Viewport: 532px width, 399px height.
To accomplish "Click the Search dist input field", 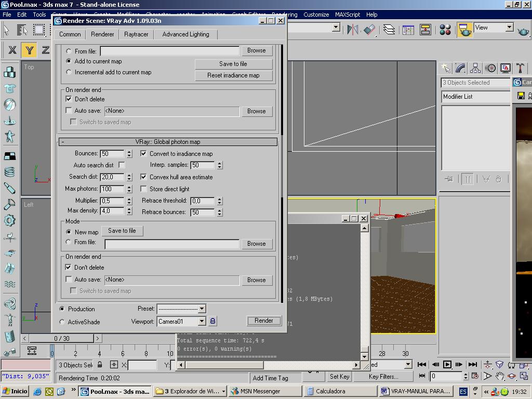I will point(112,177).
